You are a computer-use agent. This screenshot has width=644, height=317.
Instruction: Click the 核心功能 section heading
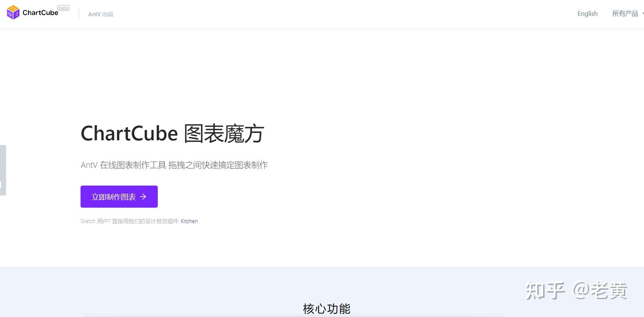click(327, 309)
